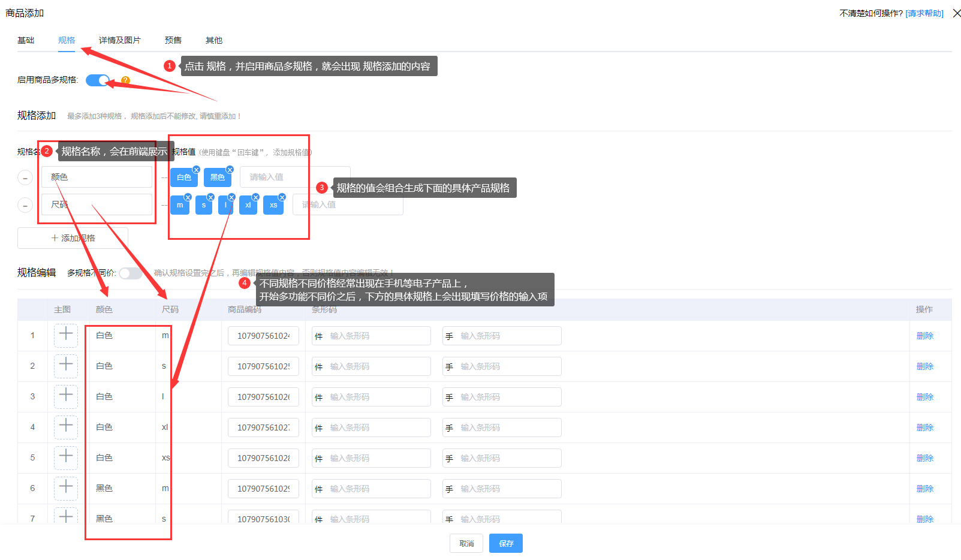Click the orange help icon near toggle
The height and width of the screenshot is (560, 961).
125,80
